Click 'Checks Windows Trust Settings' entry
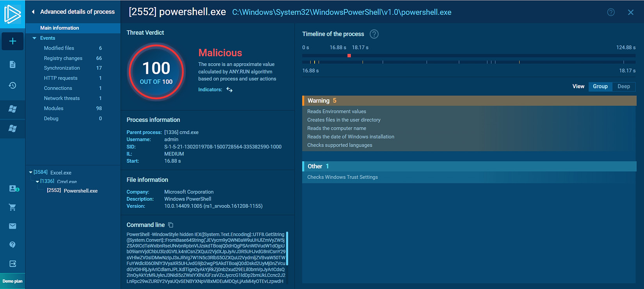This screenshot has height=289, width=644. pos(342,177)
